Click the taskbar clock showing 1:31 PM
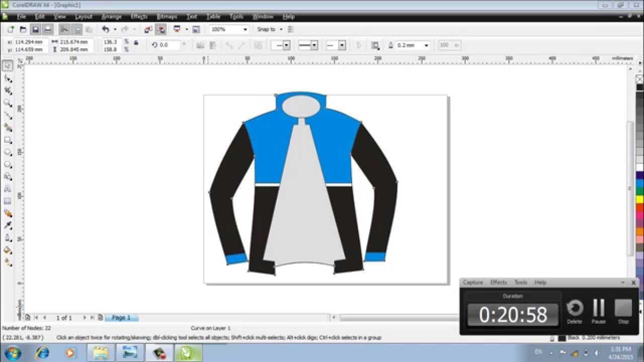The height and width of the screenshot is (362, 644). coord(622,352)
